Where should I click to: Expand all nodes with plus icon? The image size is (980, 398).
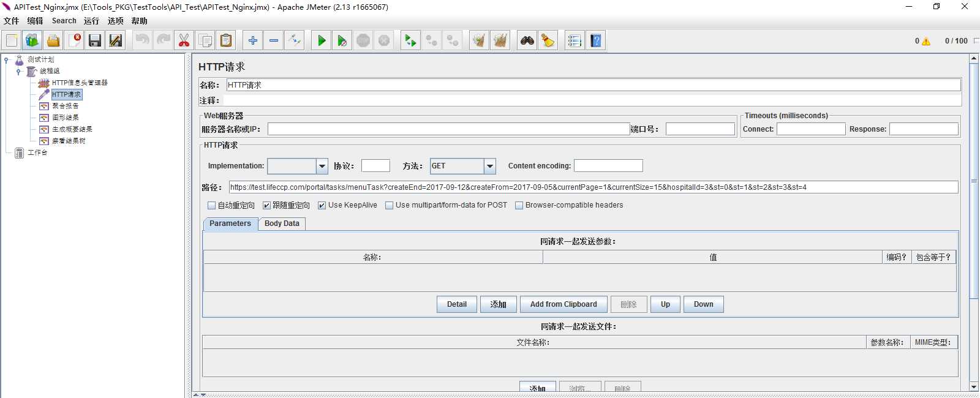click(252, 40)
